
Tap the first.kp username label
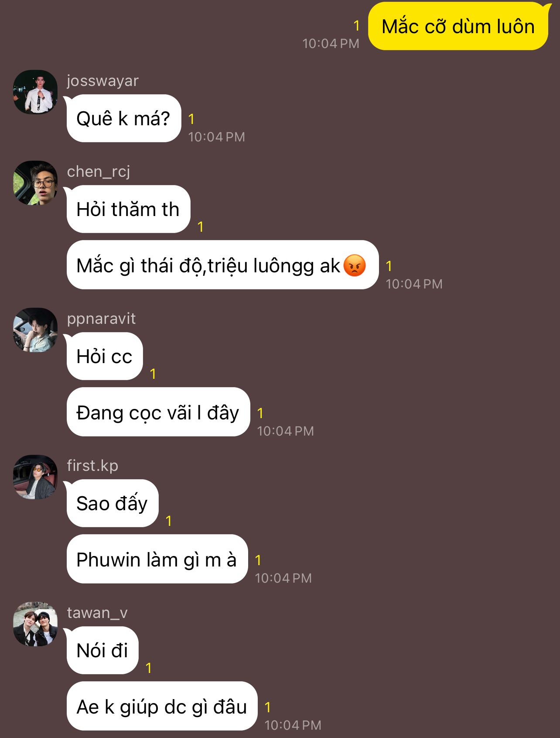[92, 466]
